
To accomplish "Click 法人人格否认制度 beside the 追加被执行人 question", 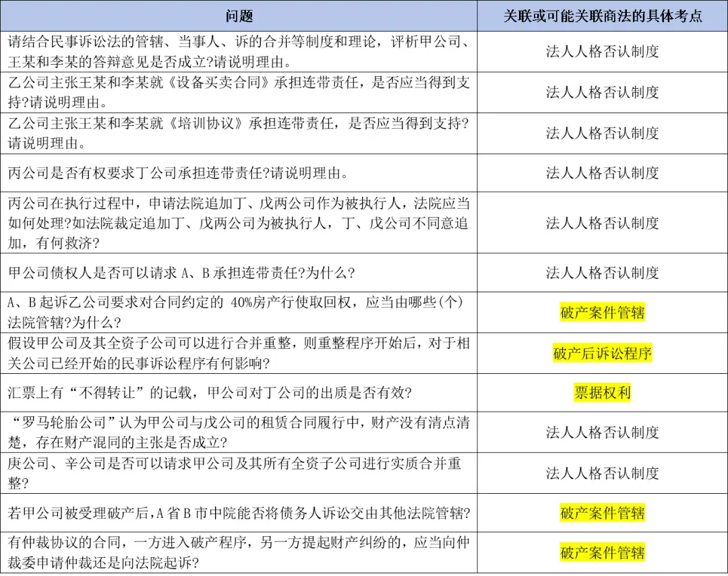I will coord(603,223).
